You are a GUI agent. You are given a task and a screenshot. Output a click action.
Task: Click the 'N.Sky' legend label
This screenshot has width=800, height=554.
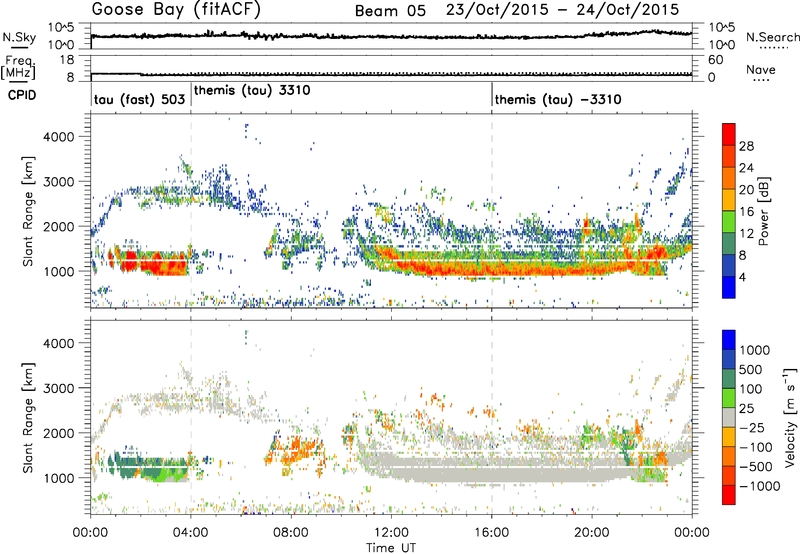click(19, 37)
